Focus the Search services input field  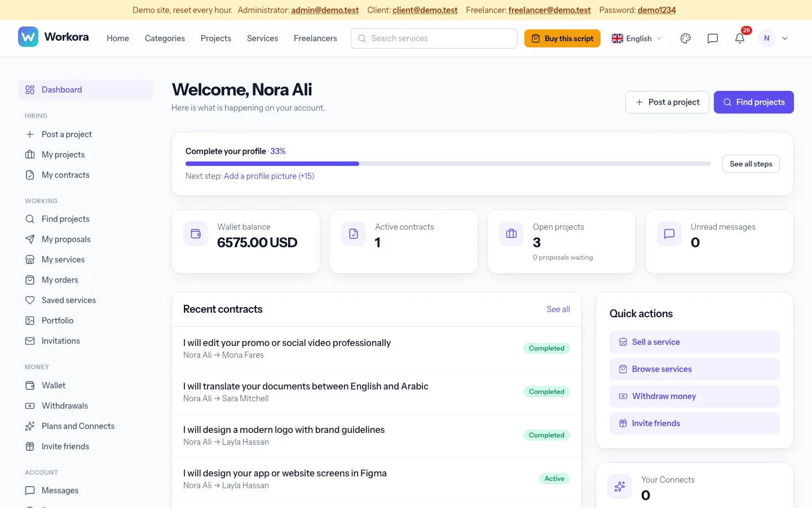(x=434, y=38)
